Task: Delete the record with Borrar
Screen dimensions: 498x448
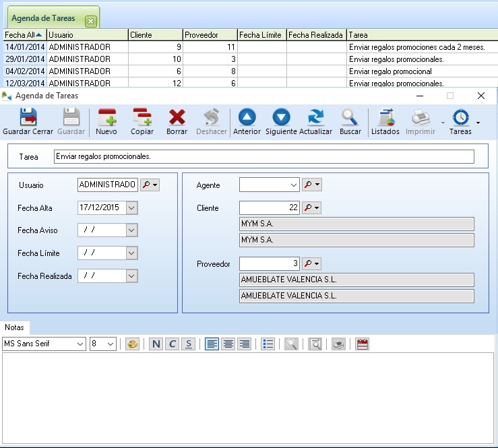Action: pyautogui.click(x=177, y=118)
